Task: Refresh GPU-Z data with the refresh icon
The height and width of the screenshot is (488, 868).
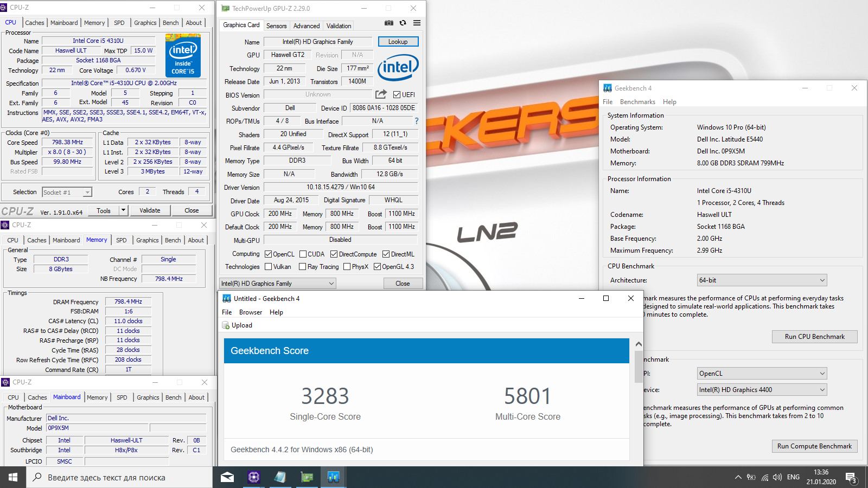Action: click(403, 23)
